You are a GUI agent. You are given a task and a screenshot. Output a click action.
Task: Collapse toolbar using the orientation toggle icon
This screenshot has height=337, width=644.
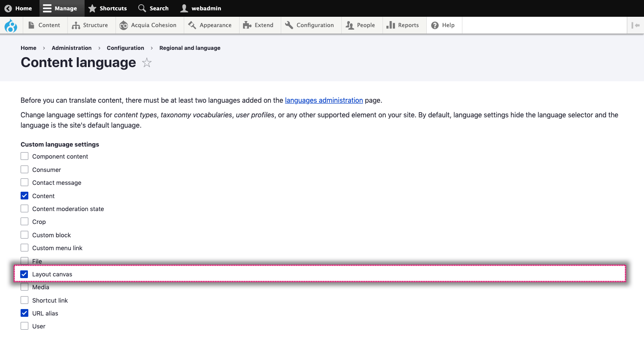635,25
